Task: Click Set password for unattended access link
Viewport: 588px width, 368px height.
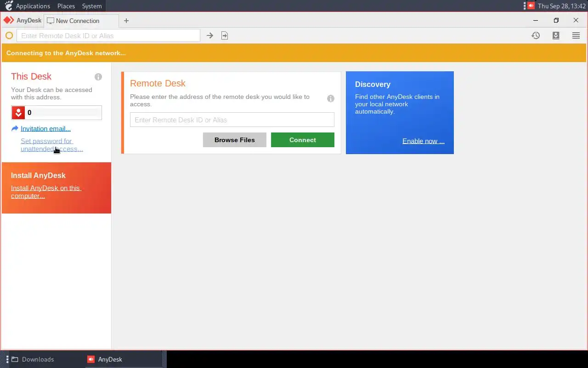Action: [x=52, y=145]
